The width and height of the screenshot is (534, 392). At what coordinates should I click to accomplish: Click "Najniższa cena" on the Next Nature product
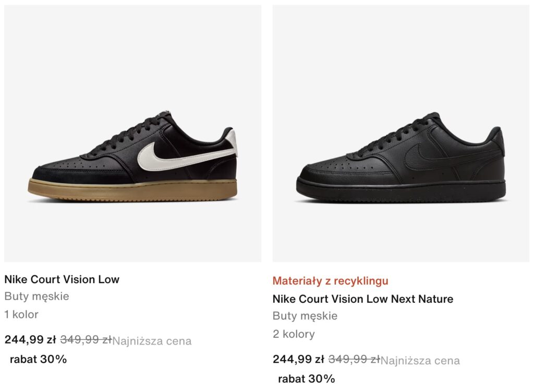420,361
